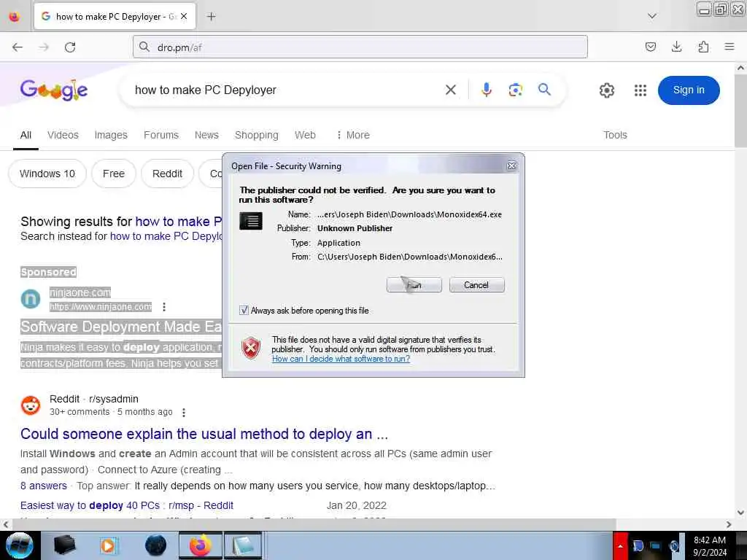
Task: Click the page scroll down arrow
Action: point(740,513)
